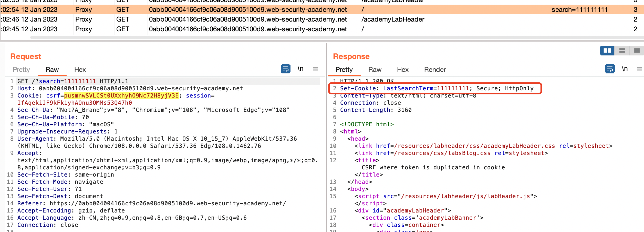644x232 pixels.
Task: Click the academyLabHeader.css link line
Action: 483,146
